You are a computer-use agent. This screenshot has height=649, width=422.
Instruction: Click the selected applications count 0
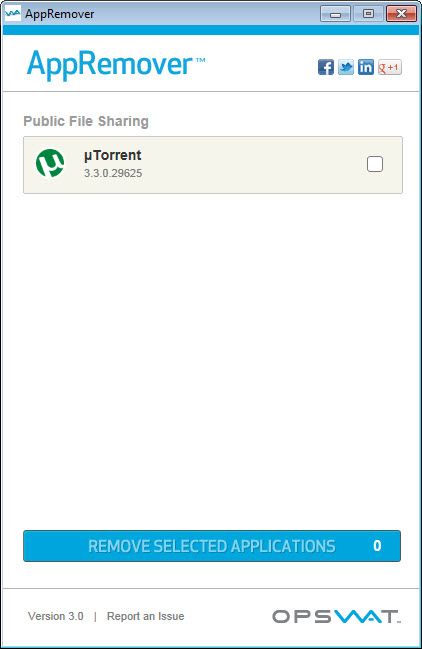377,546
